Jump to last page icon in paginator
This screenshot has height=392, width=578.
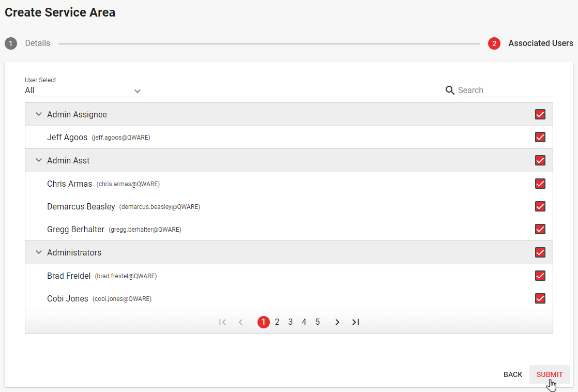tap(356, 322)
